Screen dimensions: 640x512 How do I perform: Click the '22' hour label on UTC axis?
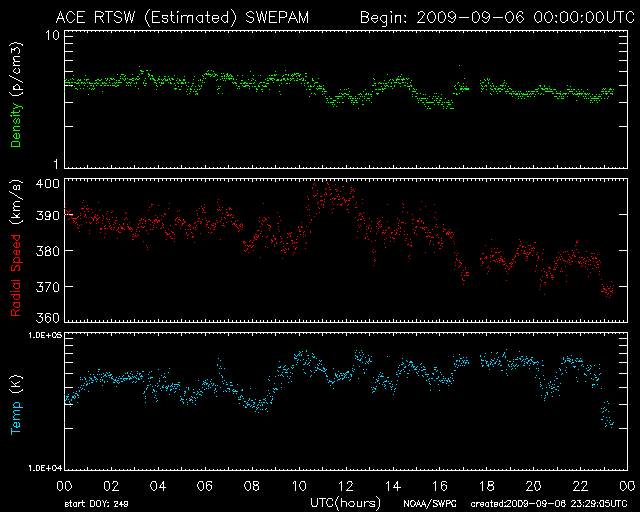coord(580,486)
